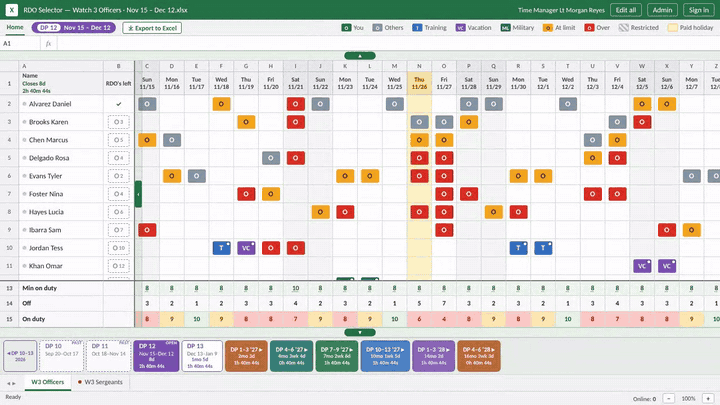Open the Home tab
The image size is (720, 405).
[x=15, y=28]
